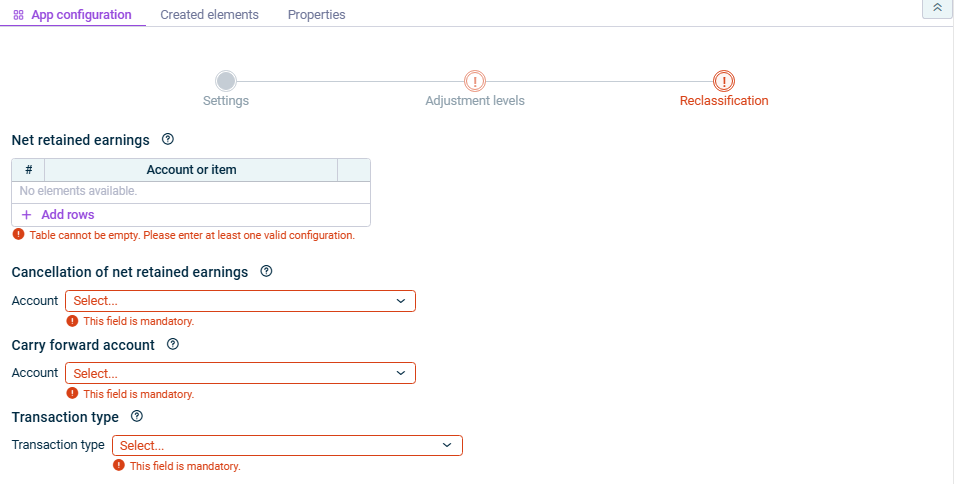The height and width of the screenshot is (484, 954).
Task: Expand the Carry forward Account dropdown
Action: point(240,373)
